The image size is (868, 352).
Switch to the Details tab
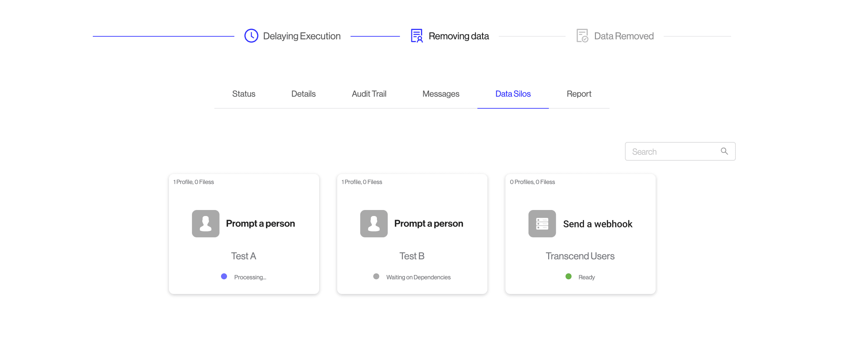point(303,94)
